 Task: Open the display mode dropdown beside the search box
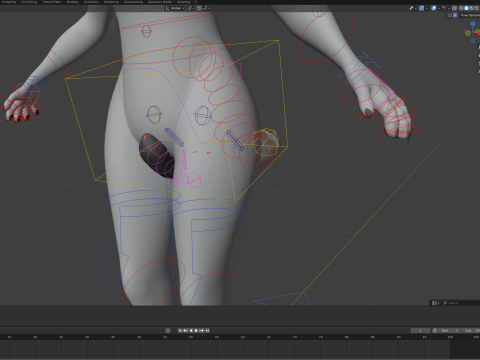[x=435, y=303]
